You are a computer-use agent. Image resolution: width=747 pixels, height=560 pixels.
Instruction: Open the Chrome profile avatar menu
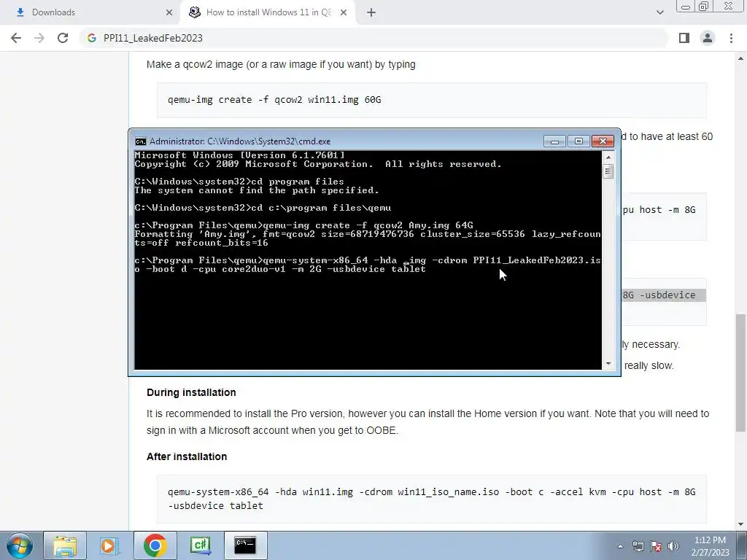[708, 38]
